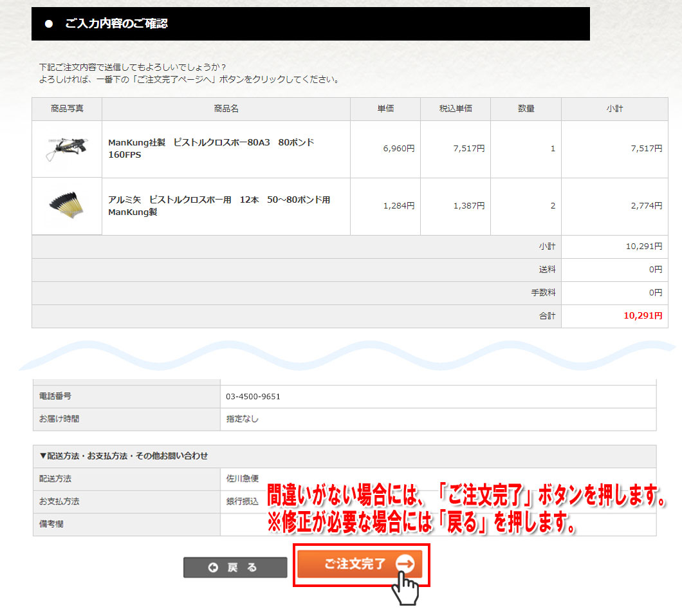The height and width of the screenshot is (616, 682).
Task: Click the phone number 03-4500-9651
Action: point(253,397)
